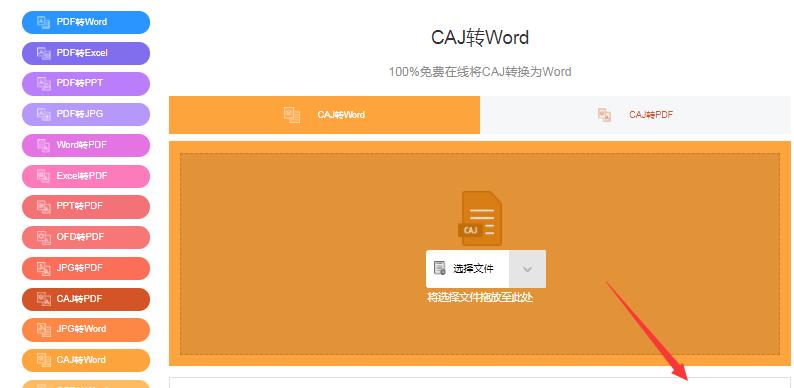Select JPG转PDF in the sidebar
Image resolution: width=794 pixels, height=388 pixels.
[86, 268]
